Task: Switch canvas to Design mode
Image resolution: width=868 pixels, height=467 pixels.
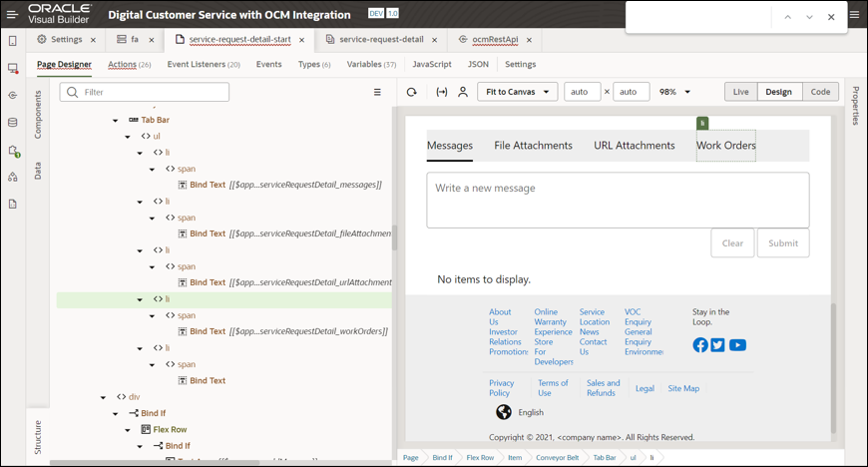Action: click(779, 92)
